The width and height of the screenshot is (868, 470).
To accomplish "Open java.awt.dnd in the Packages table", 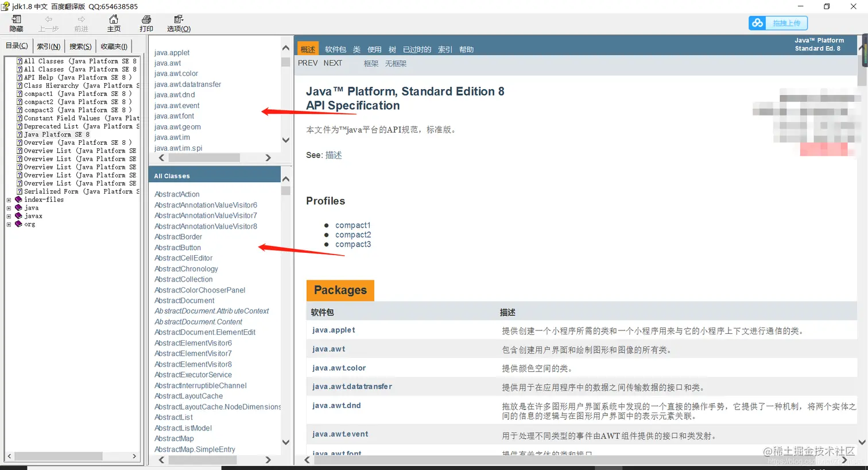I will (336, 406).
